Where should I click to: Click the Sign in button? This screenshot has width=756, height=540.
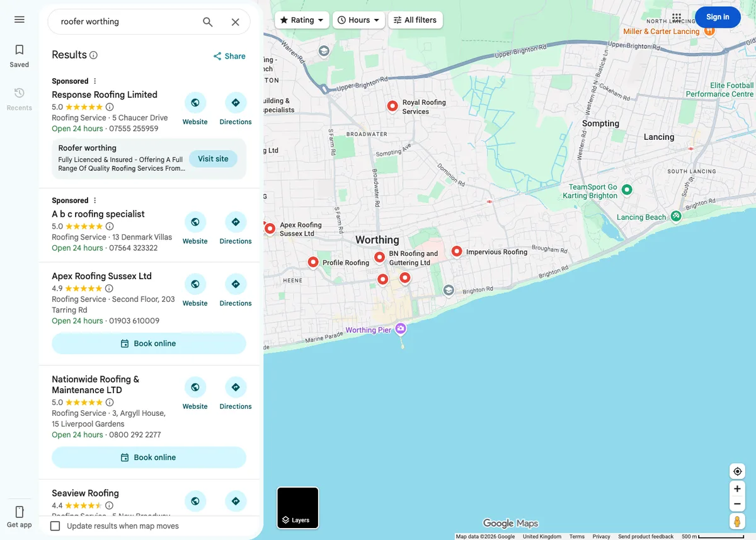tap(718, 17)
